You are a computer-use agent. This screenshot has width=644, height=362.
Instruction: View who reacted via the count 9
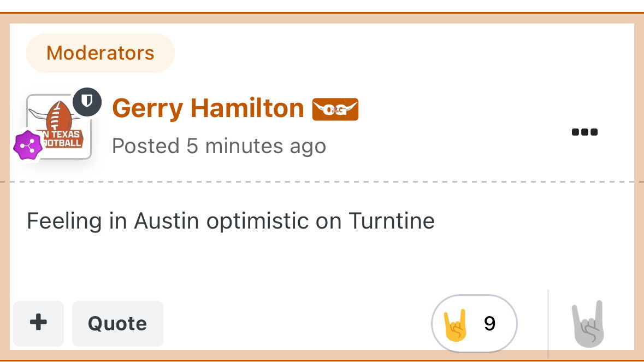click(489, 323)
